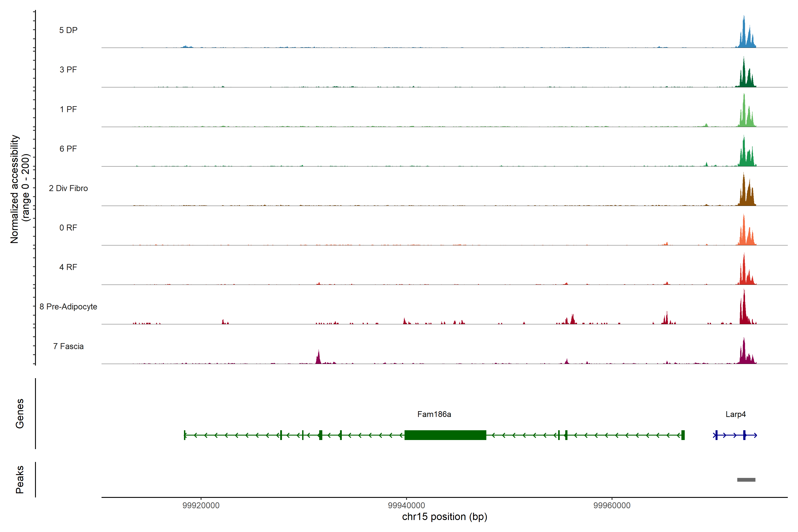Viewport: 798px width, 532px height.
Task: Click the Fam186a gene name
Action: 434,414
